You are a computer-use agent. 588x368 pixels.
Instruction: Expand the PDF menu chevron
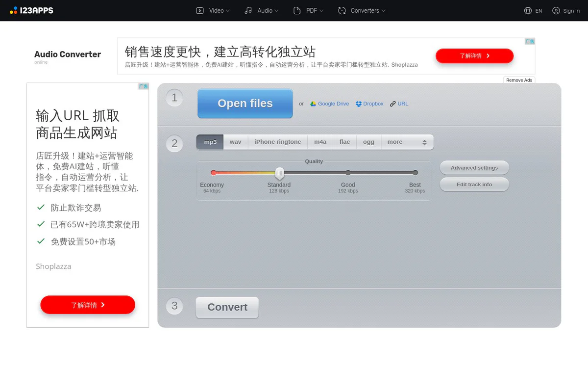(x=321, y=11)
